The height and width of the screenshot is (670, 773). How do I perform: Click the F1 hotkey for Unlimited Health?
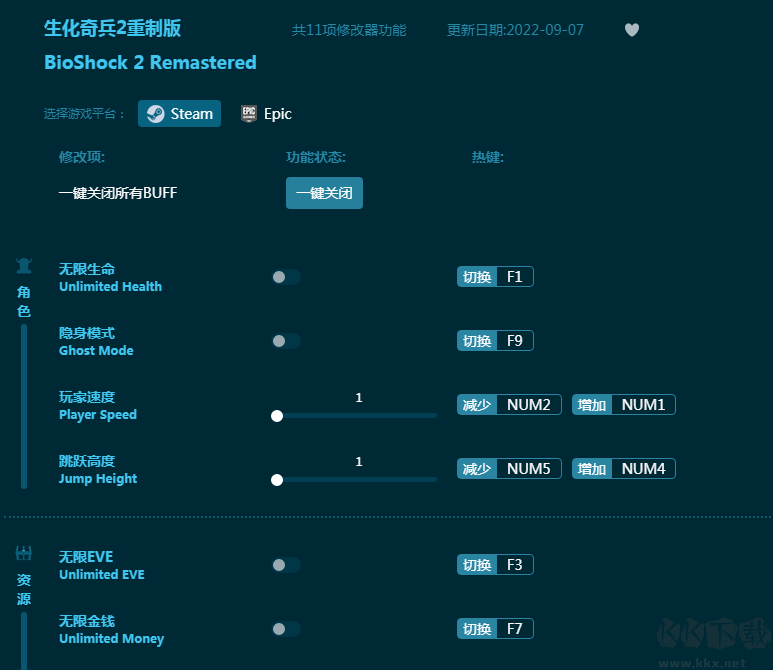pos(495,277)
